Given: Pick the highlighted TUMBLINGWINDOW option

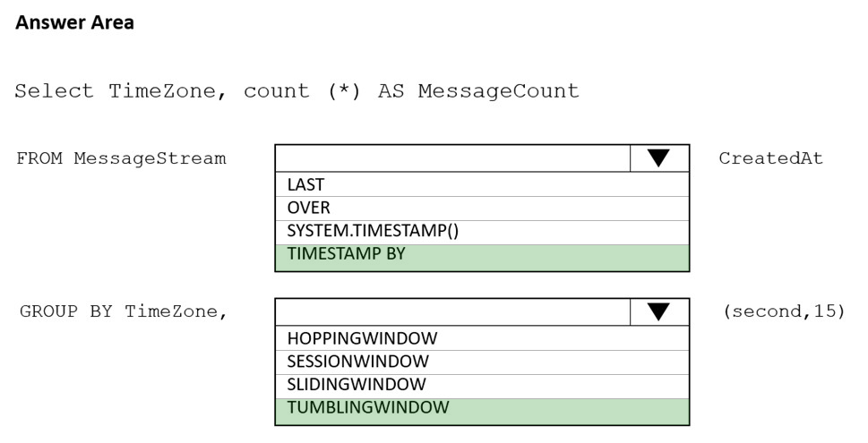Looking at the screenshot, I should [x=482, y=411].
